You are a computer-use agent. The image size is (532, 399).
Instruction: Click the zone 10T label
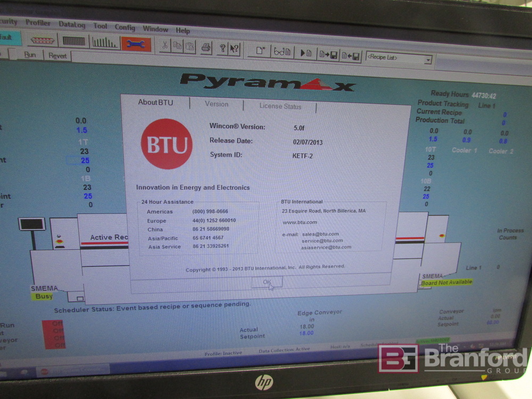click(x=430, y=149)
